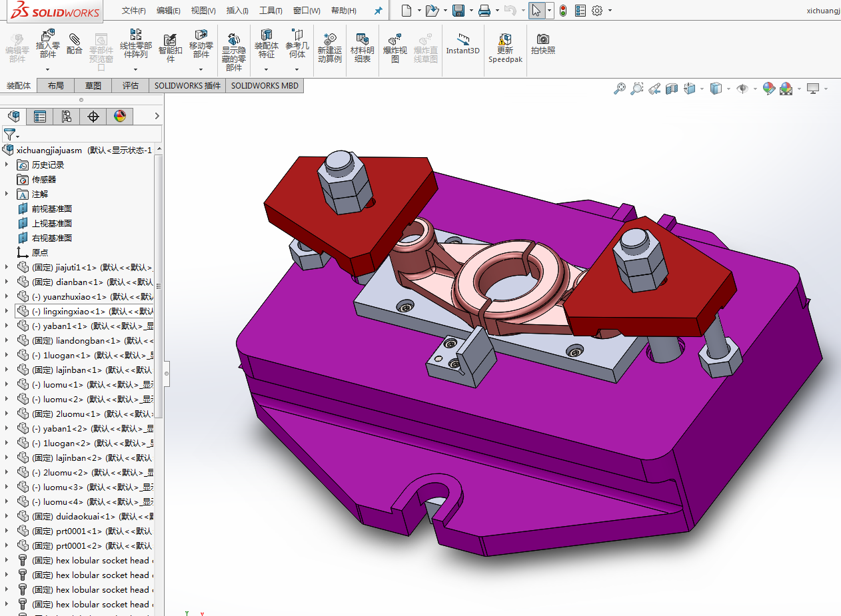Viewport: 841px width, 616px height.
Task: Open DisplayManager color wheel tab
Action: 120,117
